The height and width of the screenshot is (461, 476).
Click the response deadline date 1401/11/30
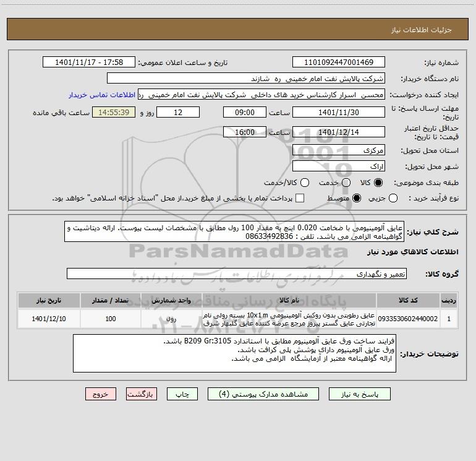point(339,112)
